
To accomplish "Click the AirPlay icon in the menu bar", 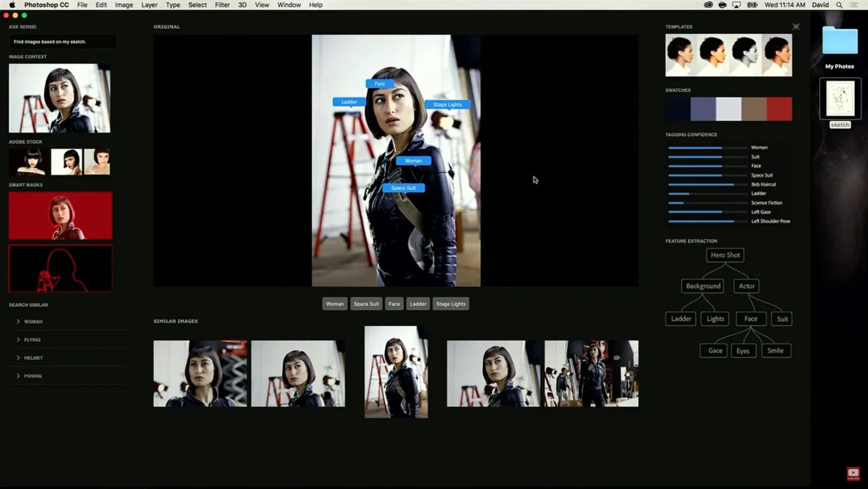I will point(736,4).
